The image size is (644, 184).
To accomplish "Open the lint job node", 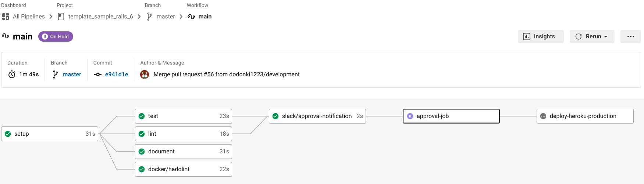I will click(184, 134).
